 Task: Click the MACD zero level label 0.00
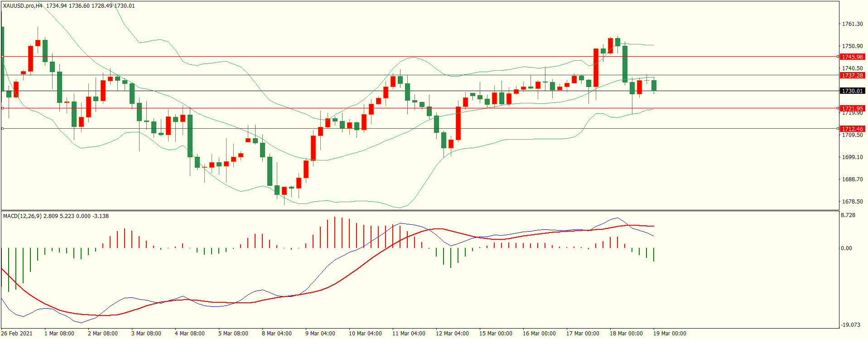(x=846, y=248)
